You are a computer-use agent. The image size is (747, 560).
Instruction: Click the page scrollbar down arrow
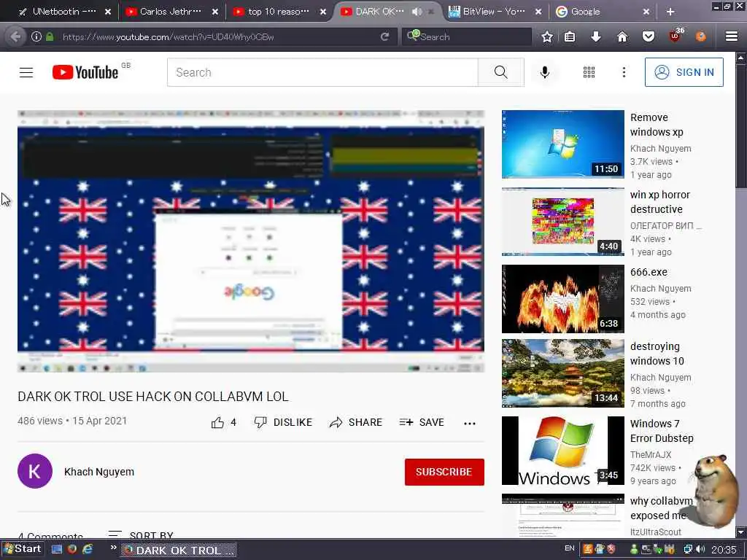click(x=741, y=532)
